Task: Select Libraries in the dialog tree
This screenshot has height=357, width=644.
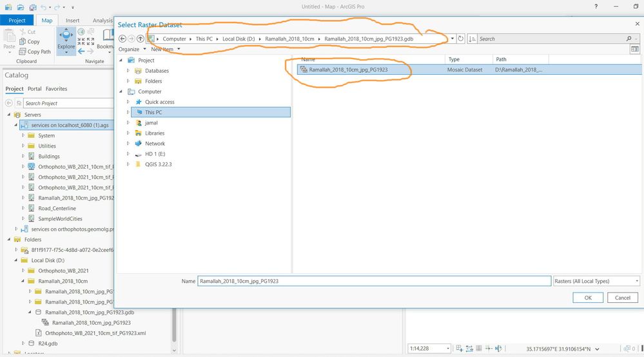Action: pyautogui.click(x=155, y=133)
